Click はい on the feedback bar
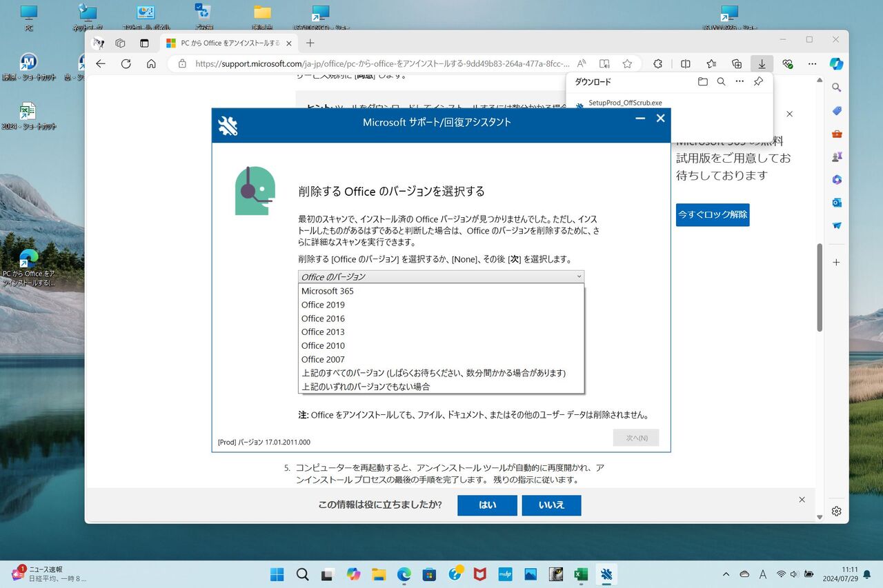 click(x=487, y=505)
